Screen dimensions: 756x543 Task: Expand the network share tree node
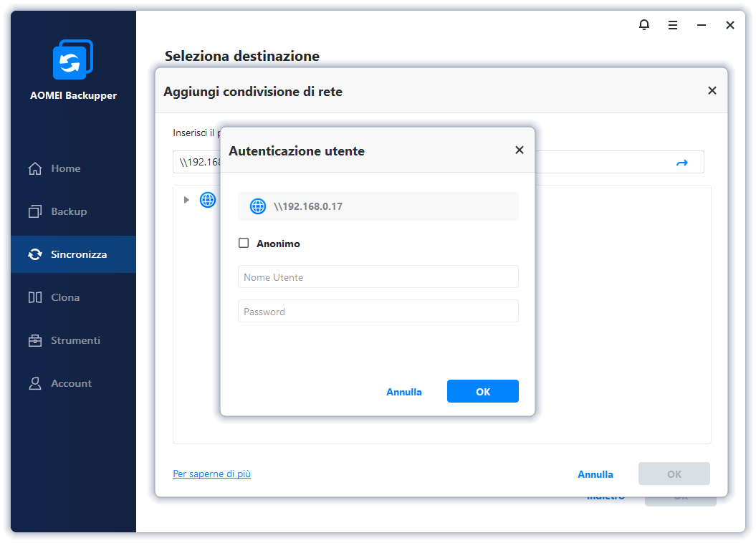[186, 200]
